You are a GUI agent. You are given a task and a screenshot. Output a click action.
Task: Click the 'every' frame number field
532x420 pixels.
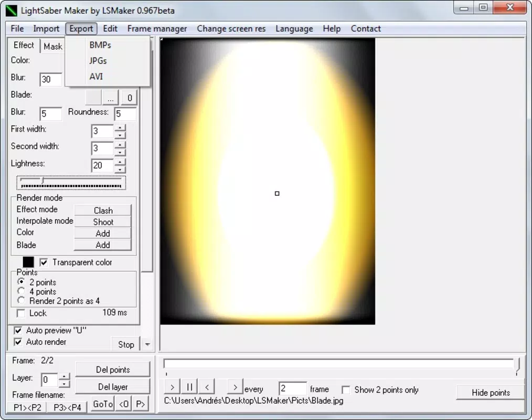[x=293, y=388]
